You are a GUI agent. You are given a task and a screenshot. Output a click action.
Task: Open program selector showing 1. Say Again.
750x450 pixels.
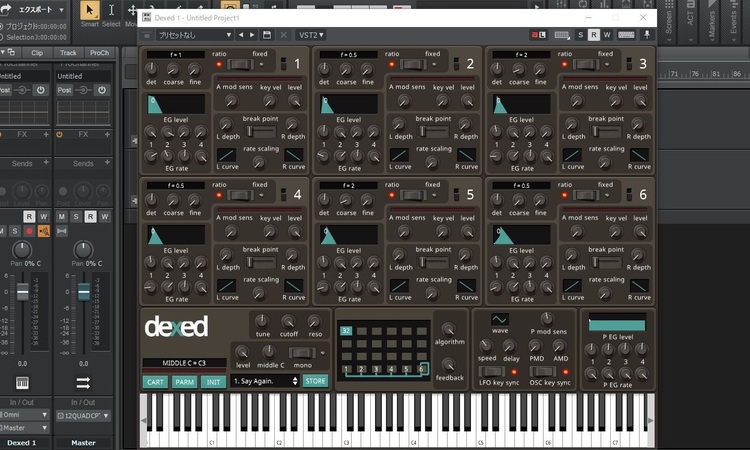point(265,381)
